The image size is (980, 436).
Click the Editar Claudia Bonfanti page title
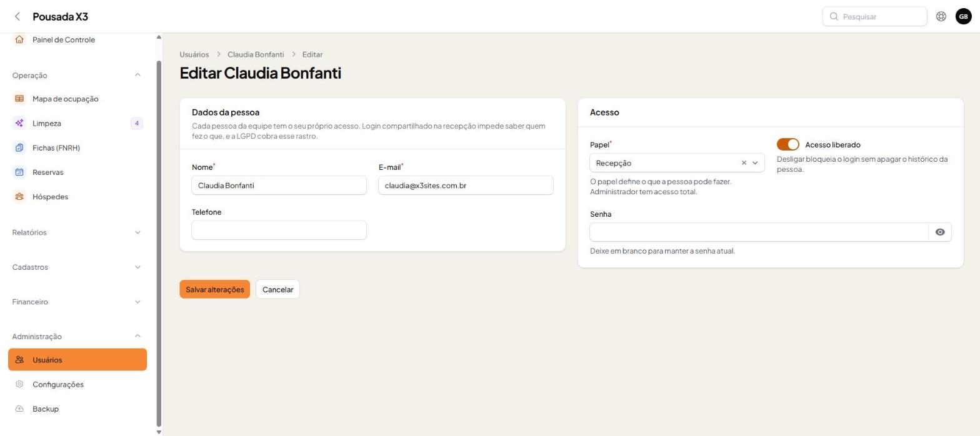coord(260,72)
